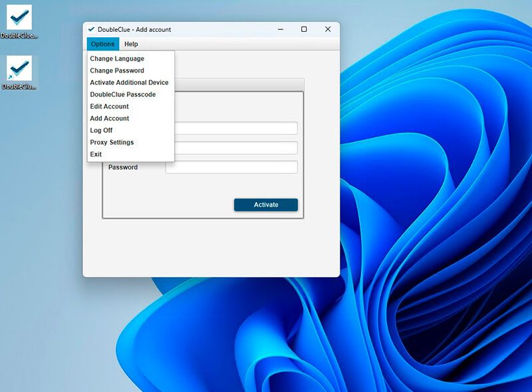
Task: Maximize the DoubleClue Add account window
Action: (x=304, y=29)
